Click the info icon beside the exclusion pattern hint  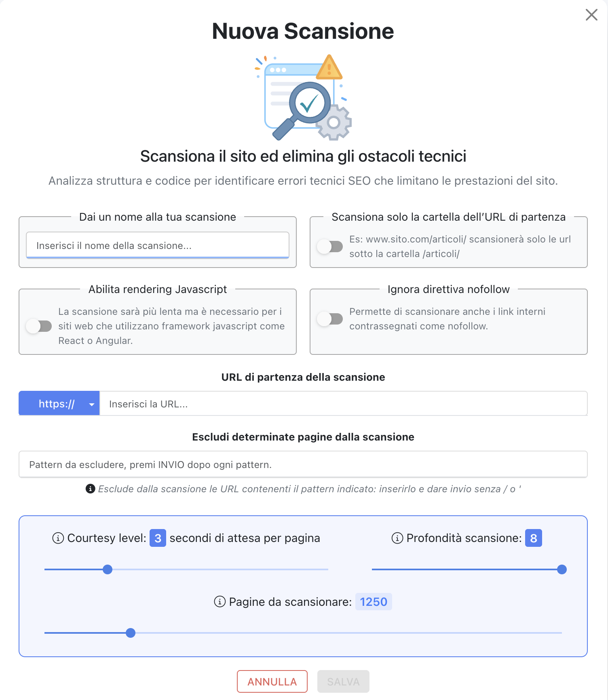point(91,489)
